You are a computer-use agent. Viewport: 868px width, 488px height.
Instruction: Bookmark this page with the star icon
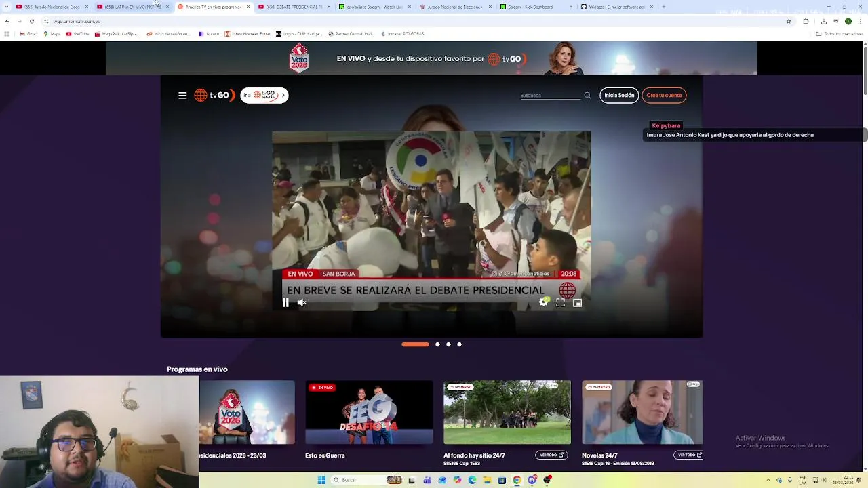789,21
